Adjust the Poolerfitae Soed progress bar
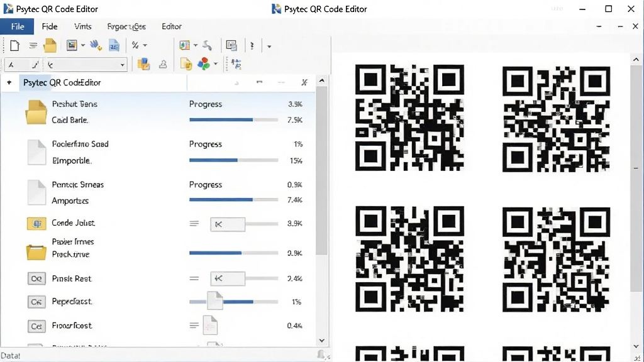 [x=234, y=160]
